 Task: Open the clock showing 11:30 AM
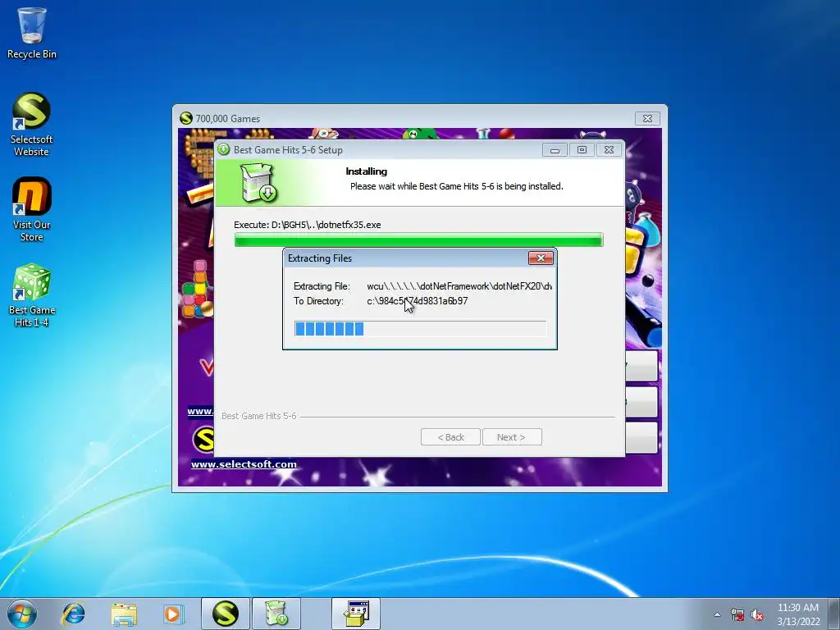(x=798, y=614)
